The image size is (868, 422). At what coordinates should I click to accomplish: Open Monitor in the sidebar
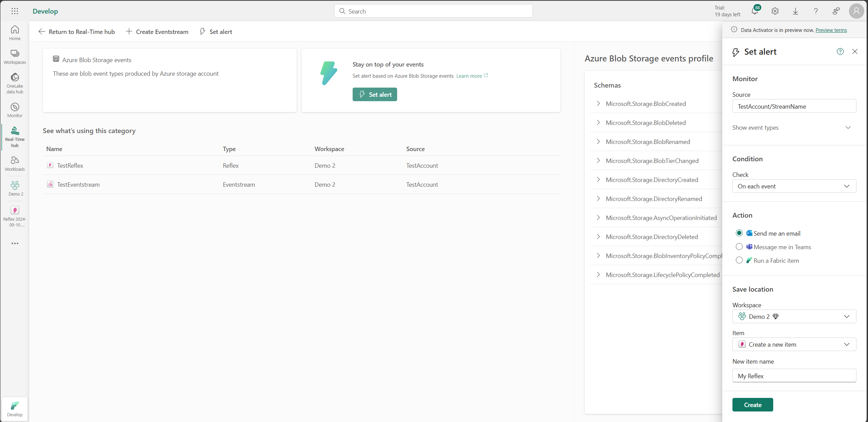point(15,110)
